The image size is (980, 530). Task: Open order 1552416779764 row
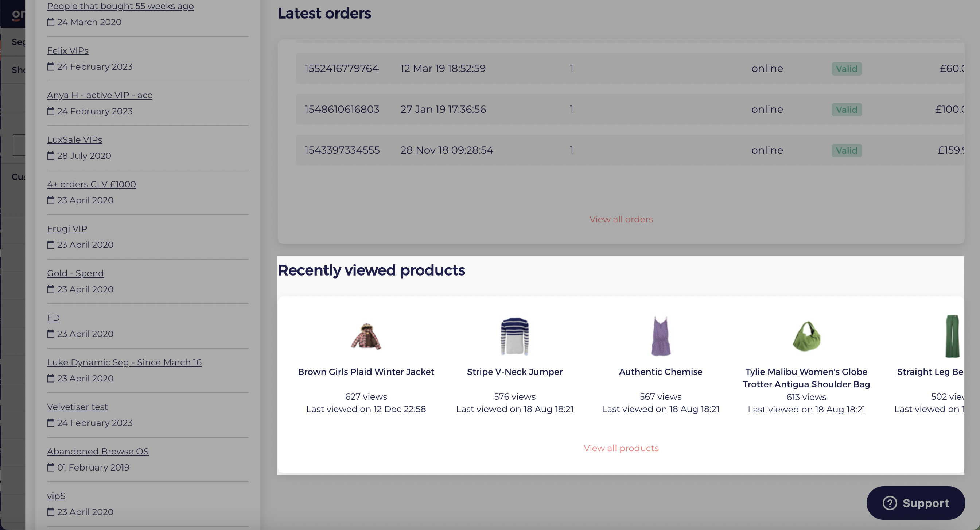coord(630,69)
